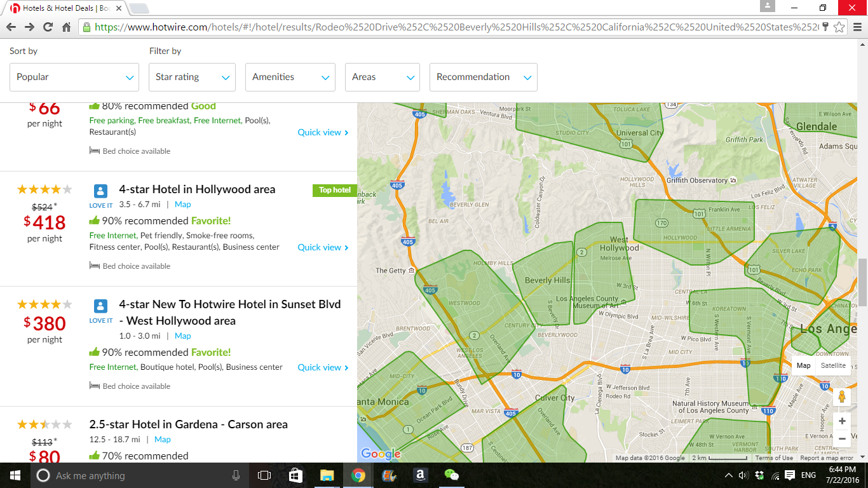
Task: Open Chrome from the Windows taskbar
Action: [358, 475]
